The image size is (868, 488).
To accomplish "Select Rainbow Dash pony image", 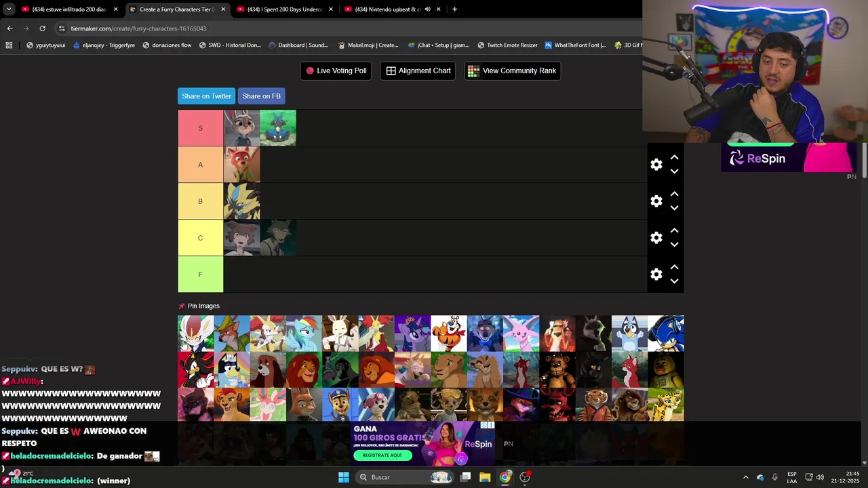I will (304, 333).
